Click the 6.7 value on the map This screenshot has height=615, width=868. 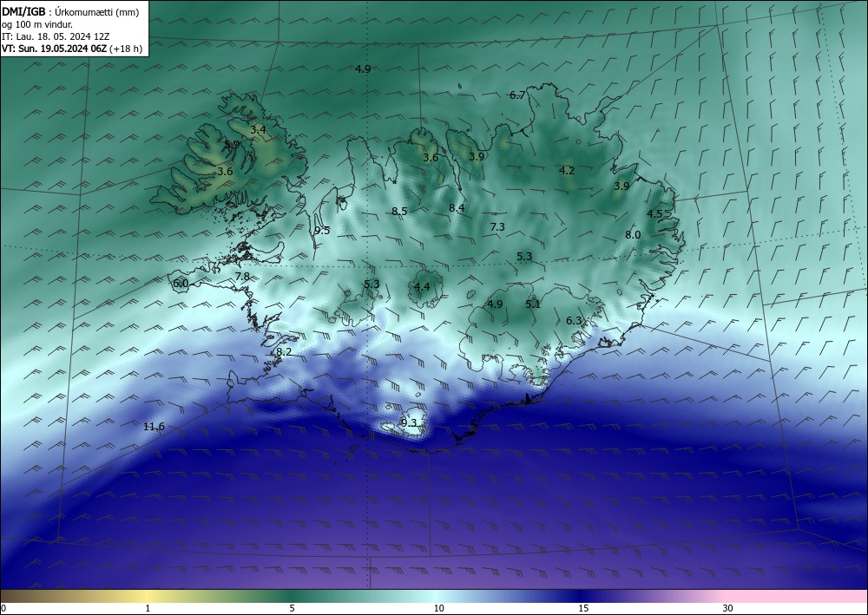click(x=517, y=95)
